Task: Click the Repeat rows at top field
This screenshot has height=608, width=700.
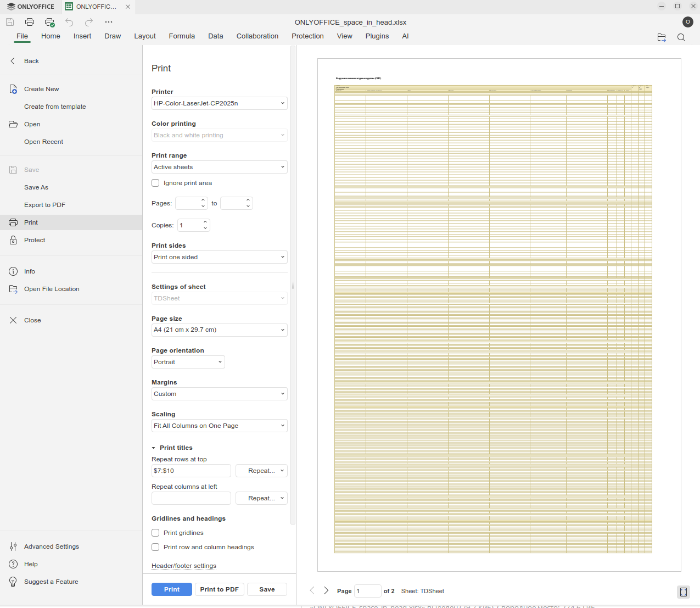Action: 191,471
